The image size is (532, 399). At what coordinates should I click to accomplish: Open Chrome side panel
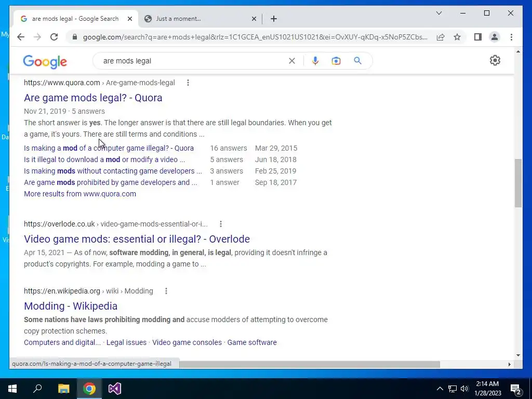478,37
